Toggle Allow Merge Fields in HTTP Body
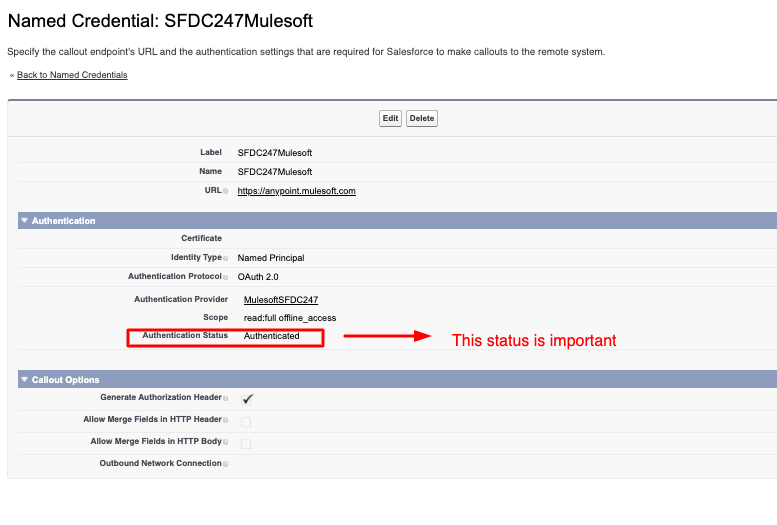This screenshot has width=777, height=525. click(x=246, y=444)
